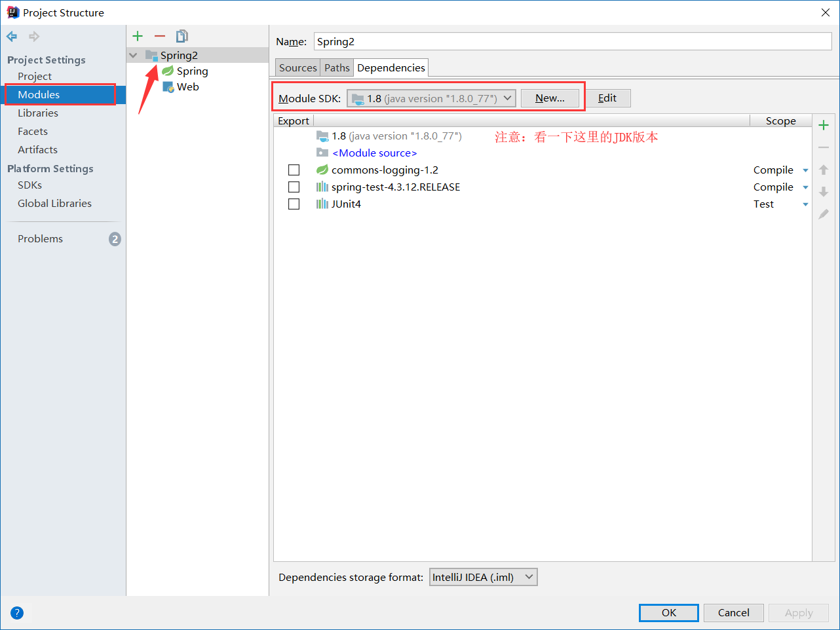Open Project settings

34,76
